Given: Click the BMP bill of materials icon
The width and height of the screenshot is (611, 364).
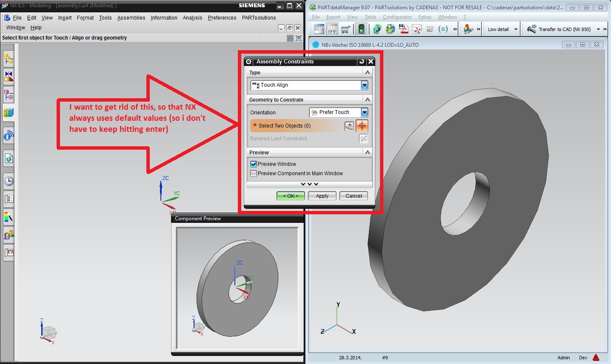Looking at the screenshot, I should [x=332, y=29].
